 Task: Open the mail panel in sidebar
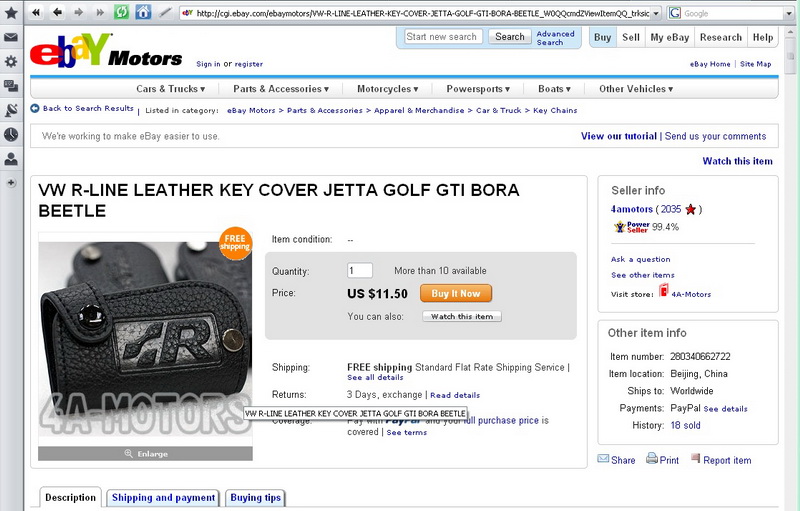click(11, 37)
